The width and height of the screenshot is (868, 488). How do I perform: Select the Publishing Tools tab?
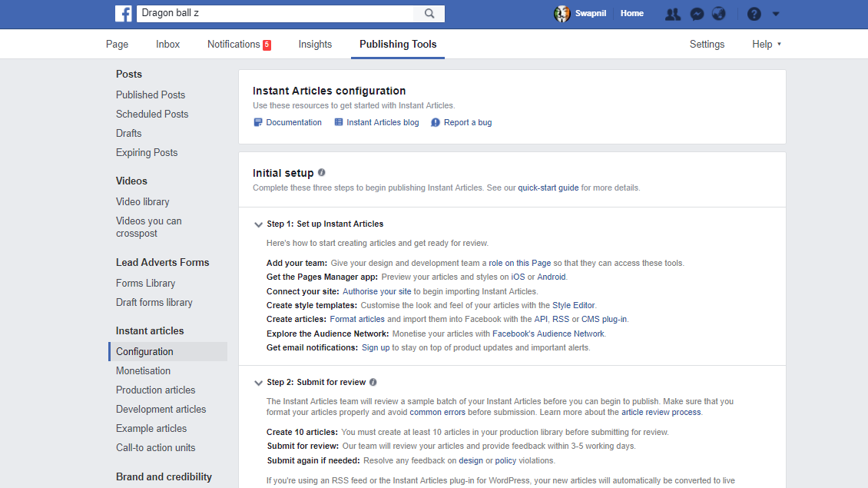click(398, 45)
